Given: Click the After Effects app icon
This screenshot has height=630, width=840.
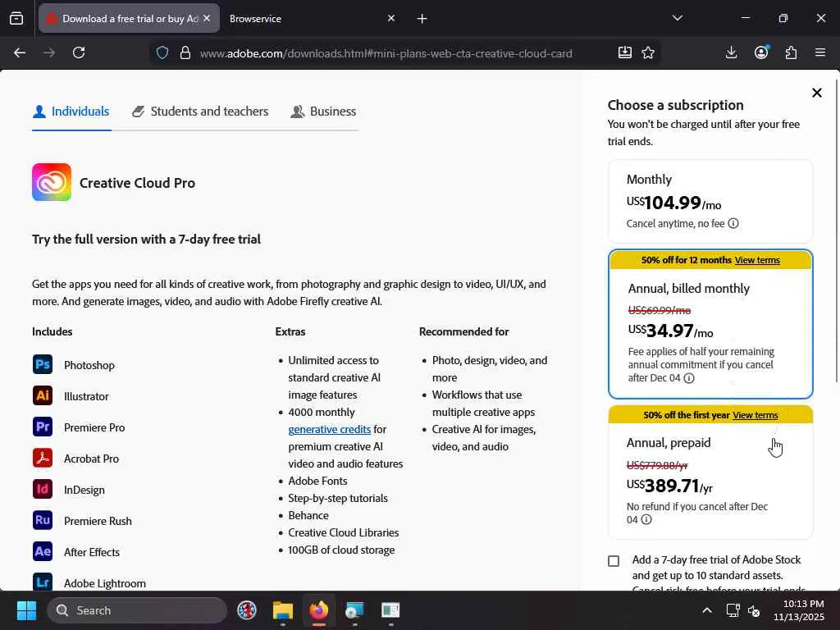Looking at the screenshot, I should [x=43, y=552].
